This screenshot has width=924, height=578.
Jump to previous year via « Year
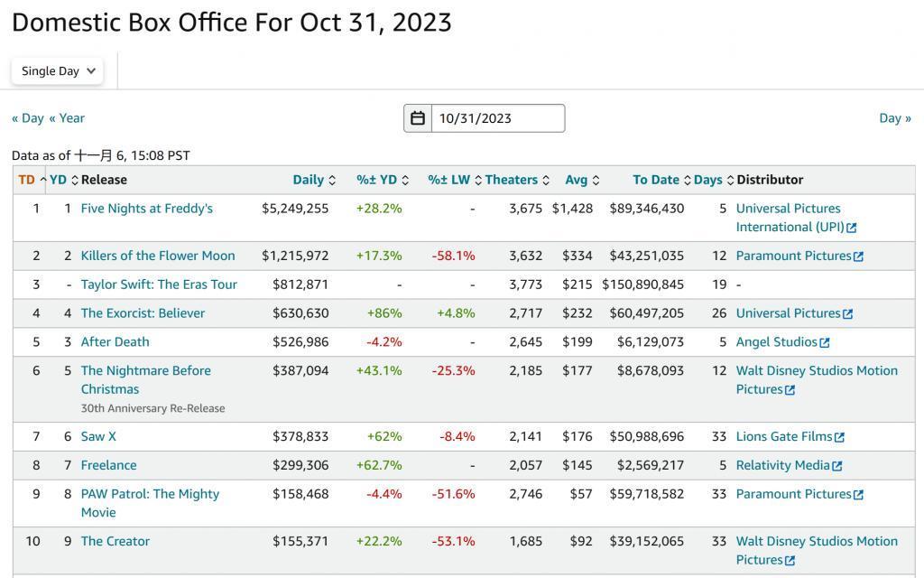pyautogui.click(x=67, y=117)
